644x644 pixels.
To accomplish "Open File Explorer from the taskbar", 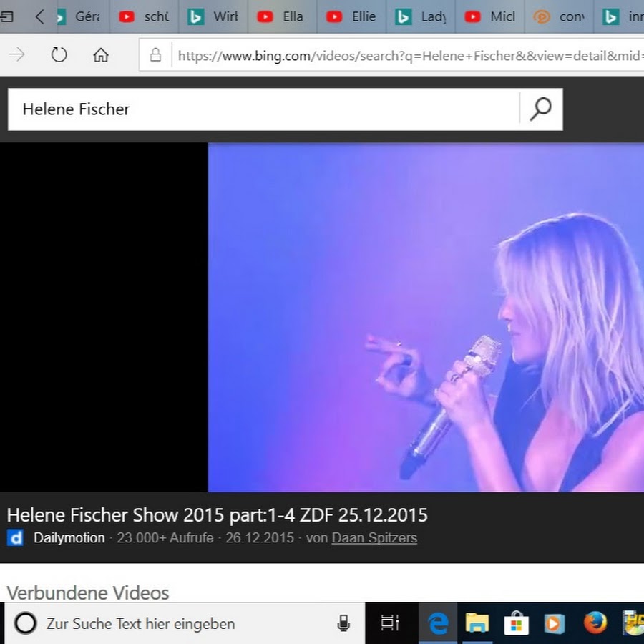I will pos(477,623).
